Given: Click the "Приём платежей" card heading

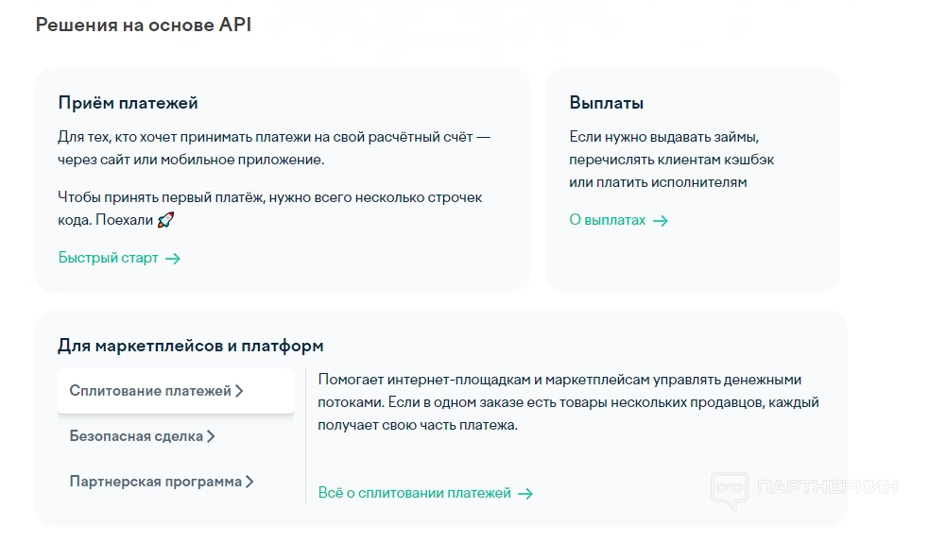Looking at the screenshot, I should pyautogui.click(x=128, y=103).
